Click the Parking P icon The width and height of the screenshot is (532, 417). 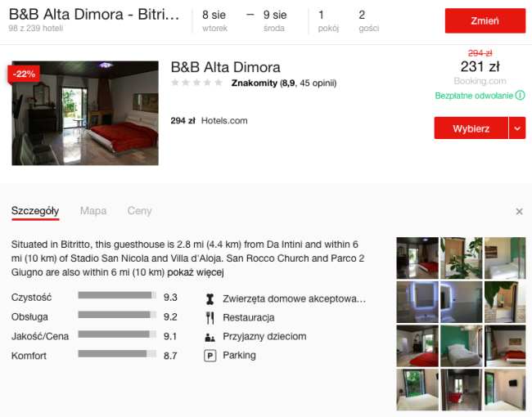210,356
